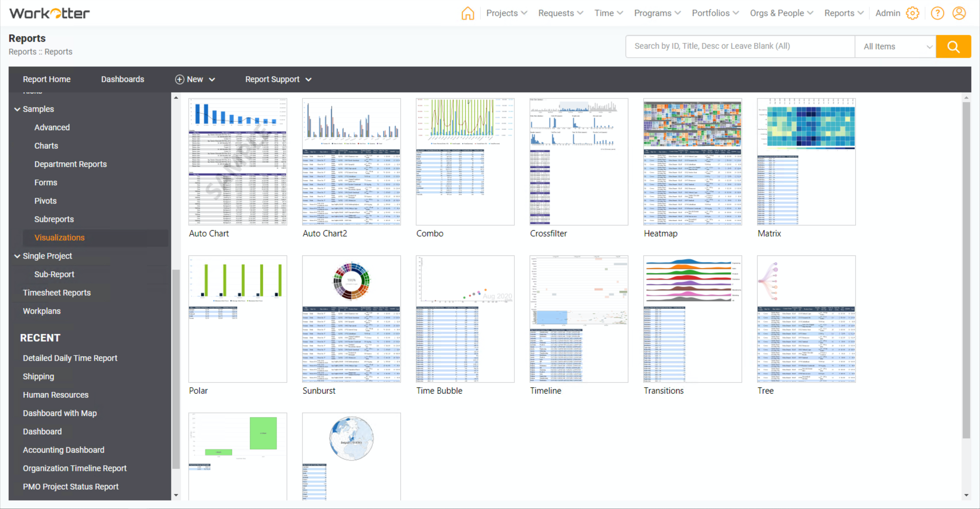Select Pivots in the sidebar

(x=45, y=201)
